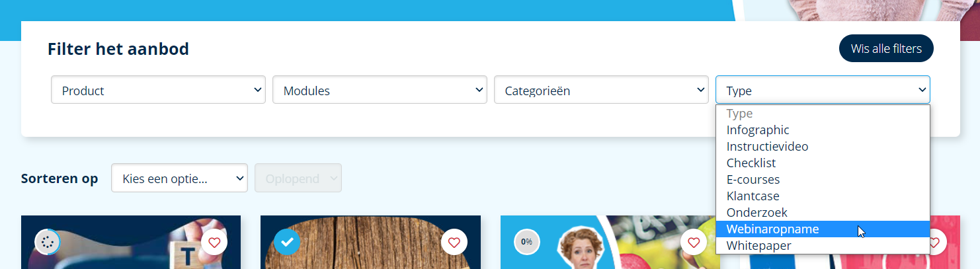Open the Product filter dropdown
This screenshot has height=269, width=980.
pyautogui.click(x=158, y=90)
